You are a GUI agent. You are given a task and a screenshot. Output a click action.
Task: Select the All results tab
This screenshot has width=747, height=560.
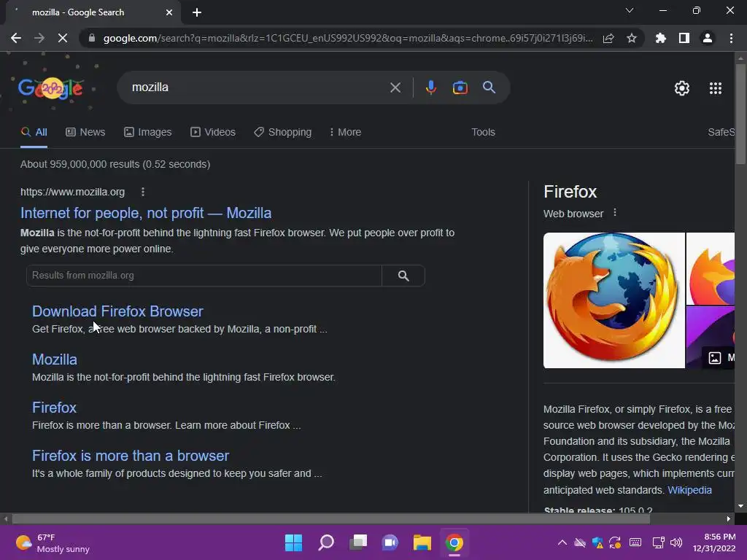point(34,133)
